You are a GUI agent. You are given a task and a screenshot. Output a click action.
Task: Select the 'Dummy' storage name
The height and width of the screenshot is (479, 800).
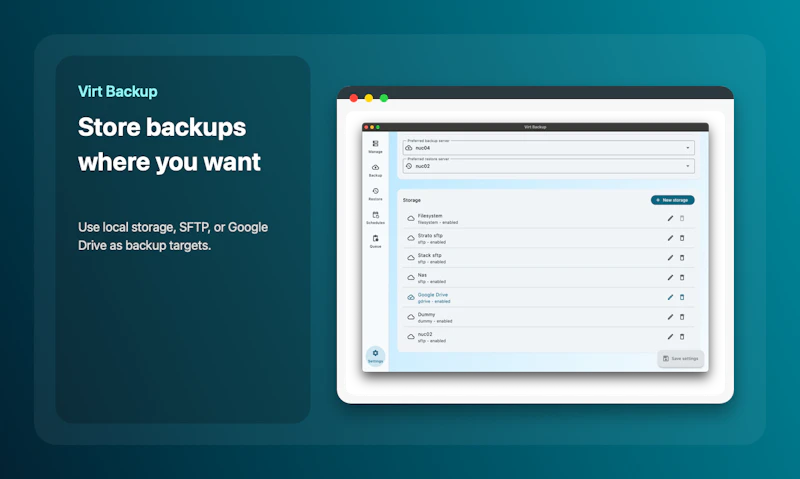tap(427, 315)
